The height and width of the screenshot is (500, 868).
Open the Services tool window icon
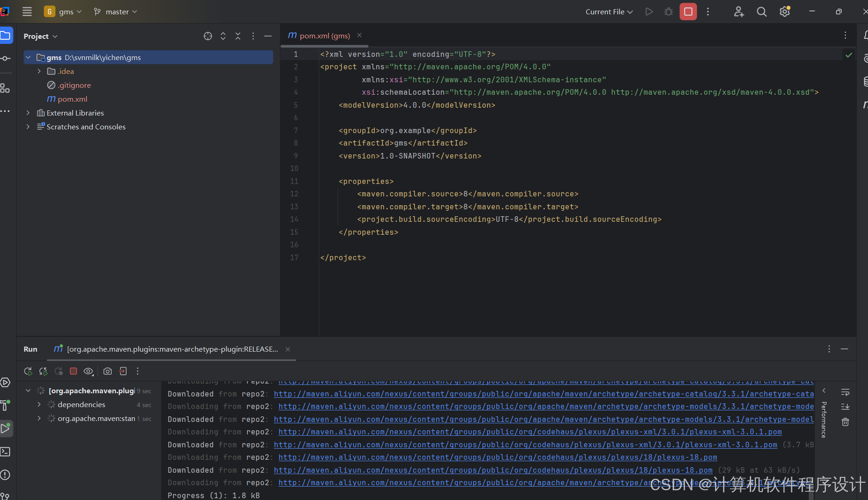pos(5,382)
